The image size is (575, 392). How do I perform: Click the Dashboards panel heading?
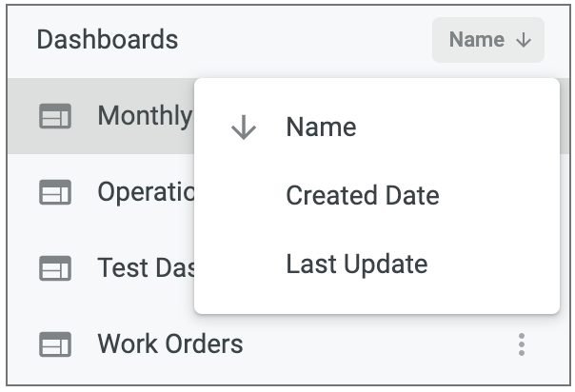click(108, 40)
